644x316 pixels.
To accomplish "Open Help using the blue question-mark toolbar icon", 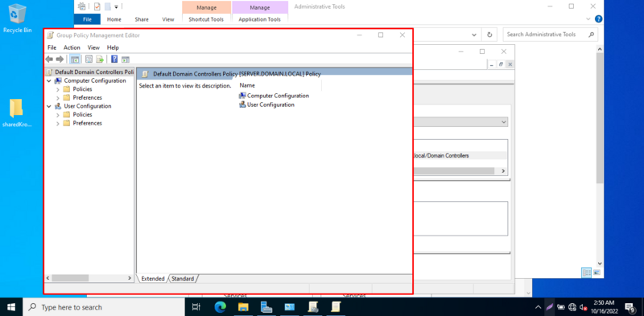I will coord(114,59).
